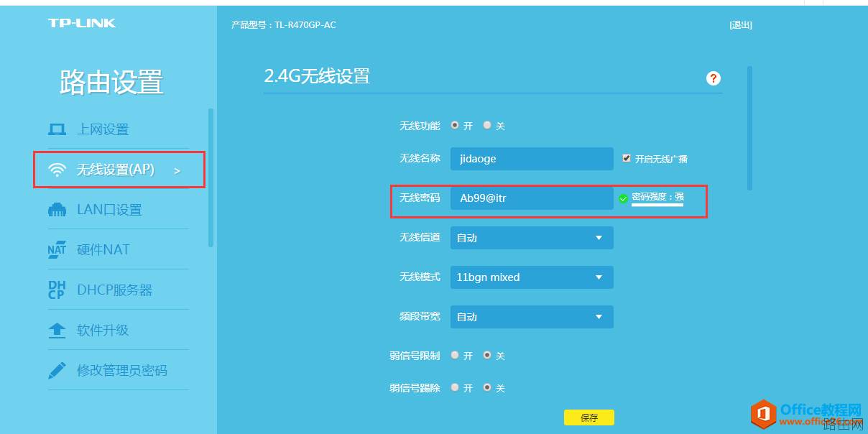Click the [退出] logout link

point(741,25)
